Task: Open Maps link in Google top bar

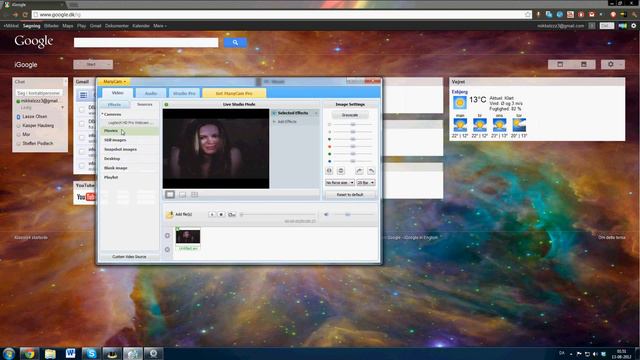Action: [x=68, y=26]
